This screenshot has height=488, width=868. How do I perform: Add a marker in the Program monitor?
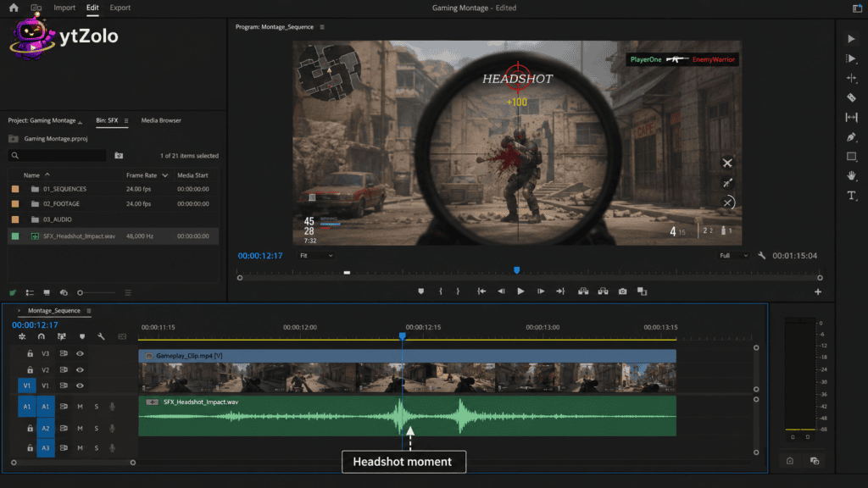tap(420, 291)
